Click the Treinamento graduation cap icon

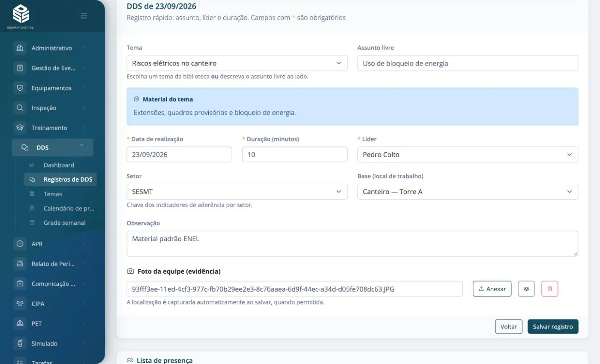(x=20, y=128)
